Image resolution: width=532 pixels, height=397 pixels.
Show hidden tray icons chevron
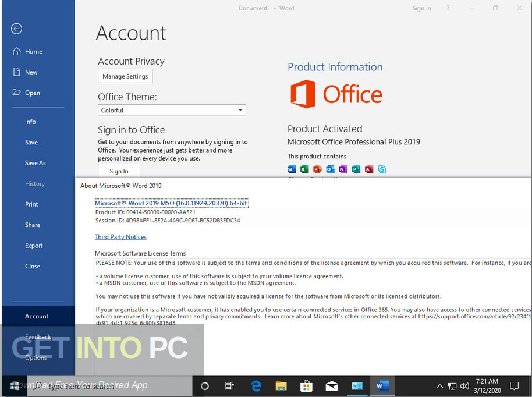coord(439,386)
